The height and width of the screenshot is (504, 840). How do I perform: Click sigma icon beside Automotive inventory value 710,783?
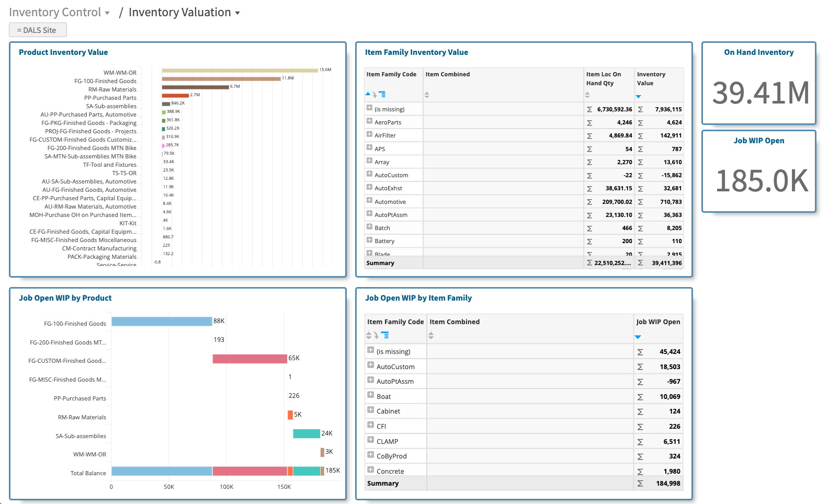[640, 202]
